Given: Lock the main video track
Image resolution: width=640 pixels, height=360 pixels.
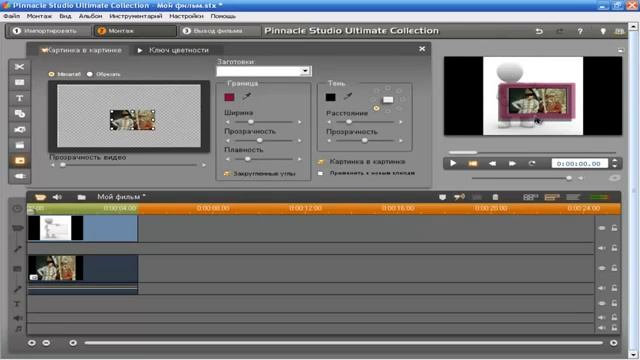Looking at the screenshot, I should point(614,228).
